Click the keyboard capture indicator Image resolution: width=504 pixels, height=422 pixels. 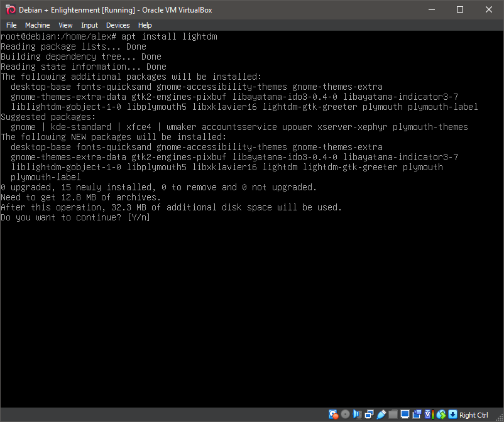(452, 414)
